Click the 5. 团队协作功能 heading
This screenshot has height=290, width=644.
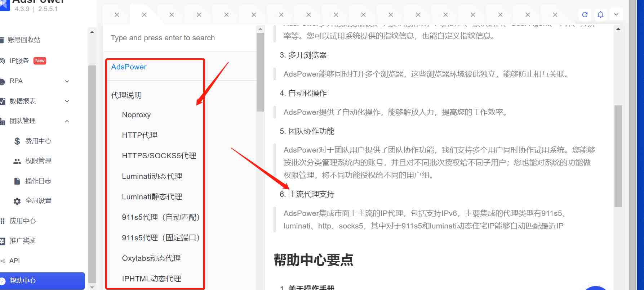point(307,131)
